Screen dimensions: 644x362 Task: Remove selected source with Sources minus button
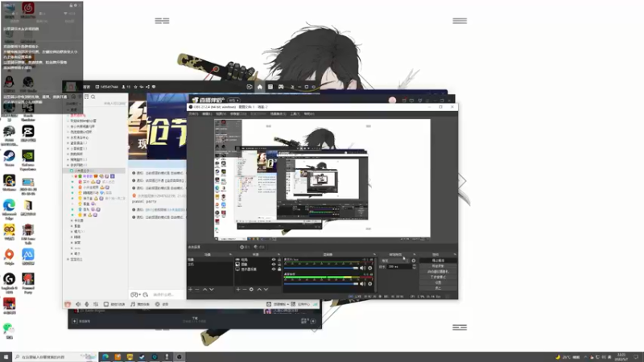click(245, 290)
